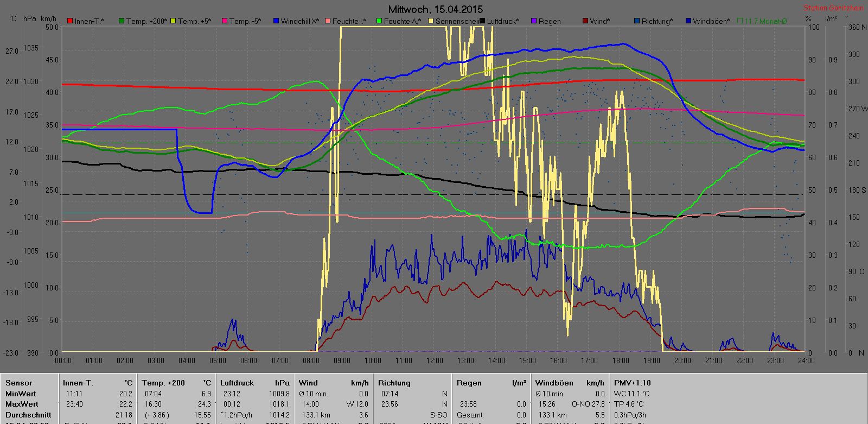Click the Sonnenschein legend label
868x424 pixels.
(x=457, y=21)
